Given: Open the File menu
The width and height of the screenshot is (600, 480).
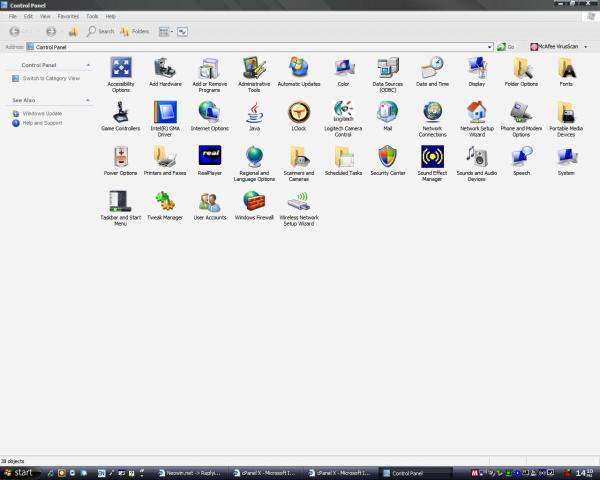Looking at the screenshot, I should (x=13, y=16).
